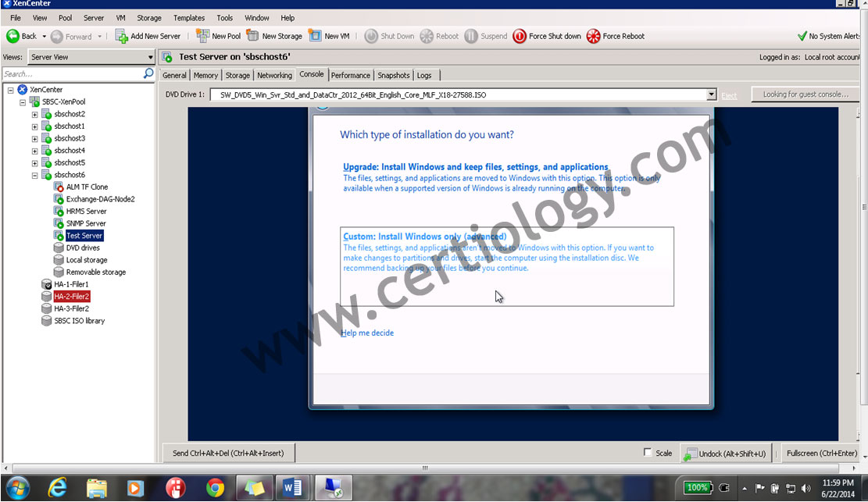Click the Looking for guest console button
The image size is (868, 502).
805,94
